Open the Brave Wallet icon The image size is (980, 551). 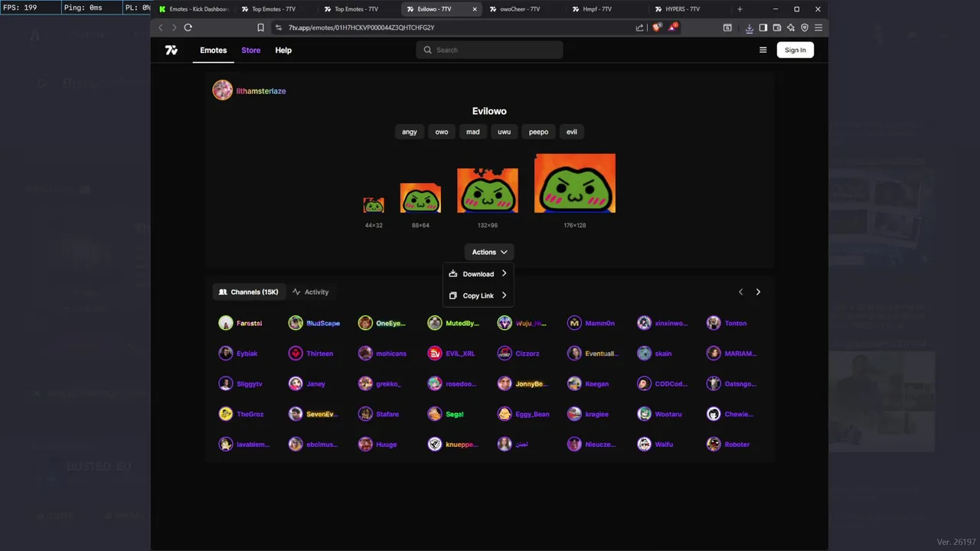776,28
